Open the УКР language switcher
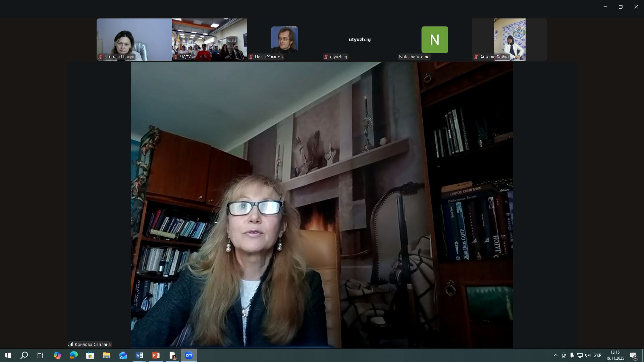The width and height of the screenshot is (644, 362). coord(598,355)
